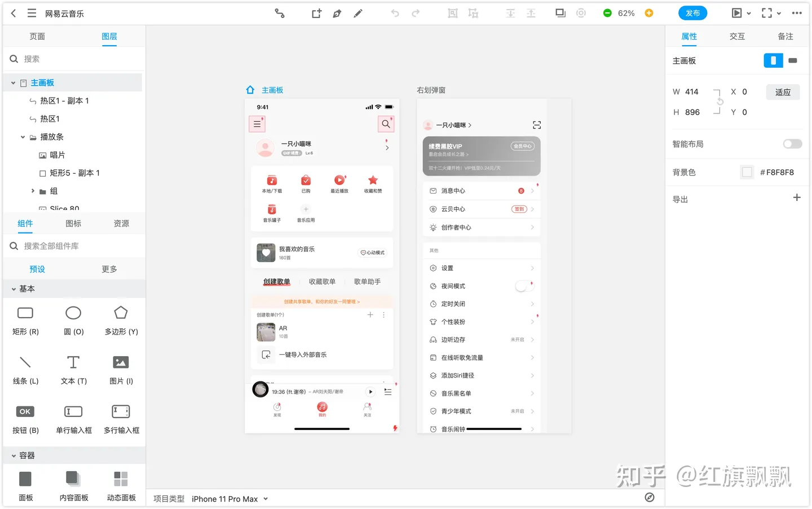The image size is (812, 509).
Task: Select portrait orientation for artboard
Action: coord(773,60)
